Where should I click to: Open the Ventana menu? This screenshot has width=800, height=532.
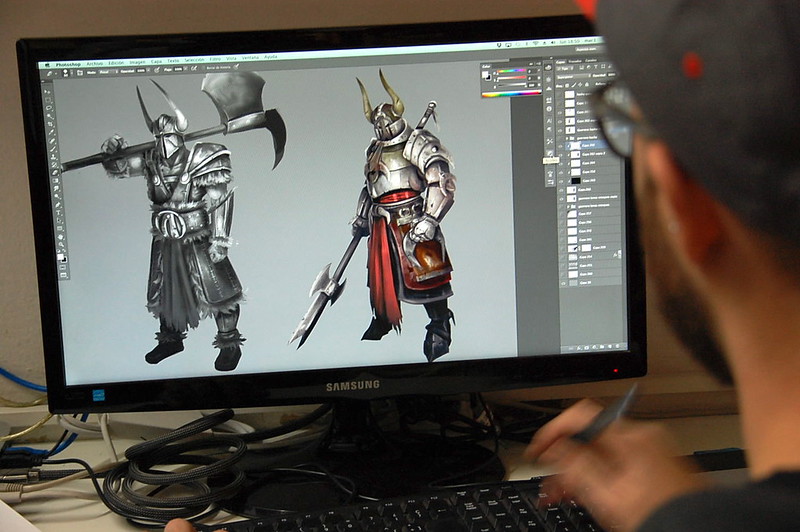[x=250, y=58]
